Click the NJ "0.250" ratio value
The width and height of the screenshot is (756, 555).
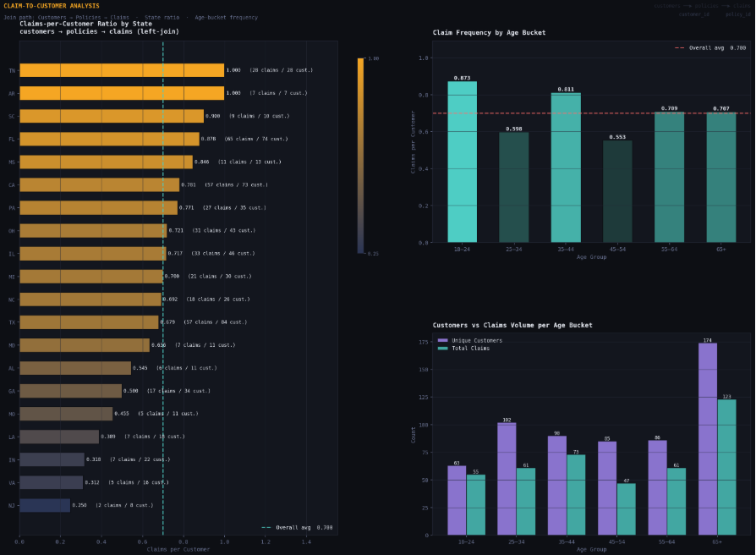79,505
